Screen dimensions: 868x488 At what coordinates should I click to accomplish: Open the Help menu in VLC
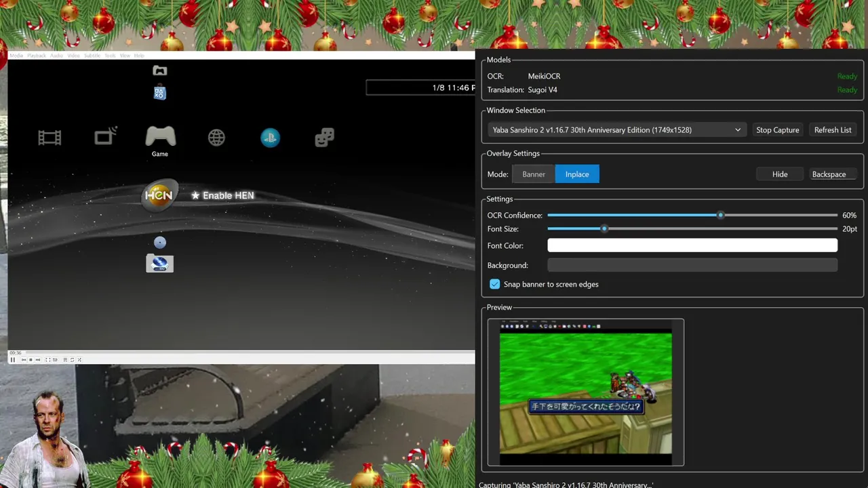coord(139,56)
